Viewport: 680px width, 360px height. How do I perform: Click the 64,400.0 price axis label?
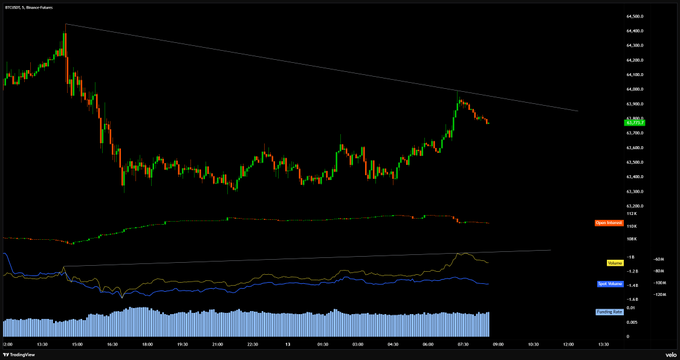(634, 31)
